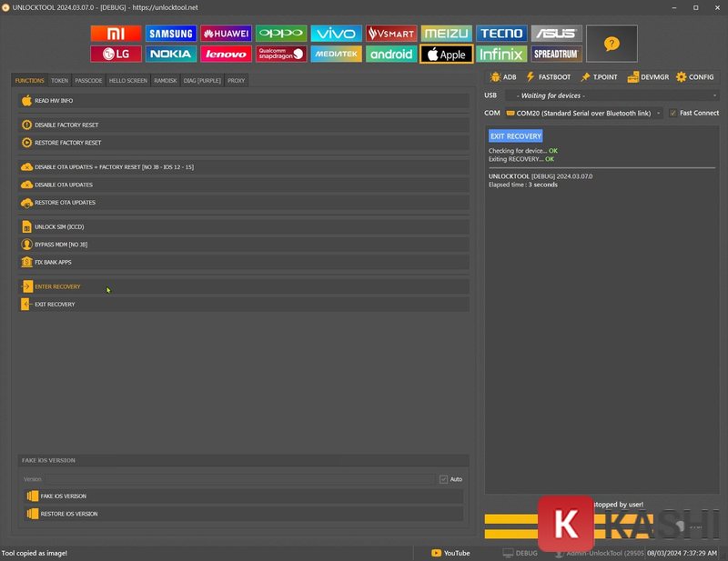Switch to the RAMDISK tab
Viewport: 728px width, 561px height.
[165, 80]
